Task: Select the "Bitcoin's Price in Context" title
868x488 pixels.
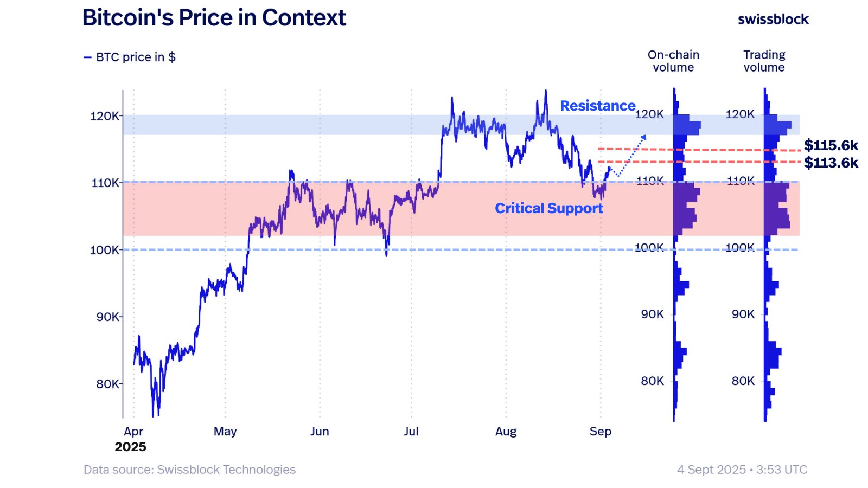Action: pyautogui.click(x=214, y=18)
